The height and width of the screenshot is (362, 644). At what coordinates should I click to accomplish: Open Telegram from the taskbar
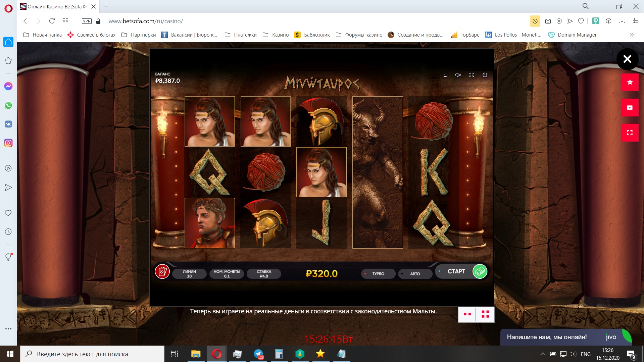[x=258, y=354]
